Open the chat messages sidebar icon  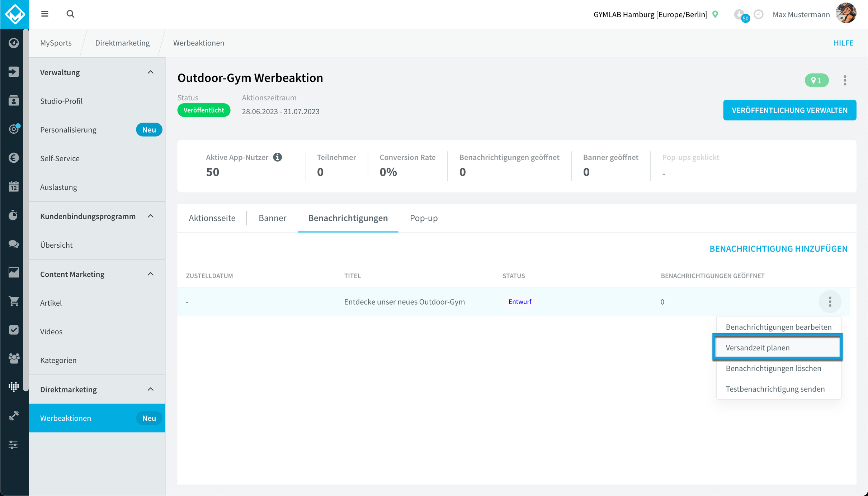[14, 244]
